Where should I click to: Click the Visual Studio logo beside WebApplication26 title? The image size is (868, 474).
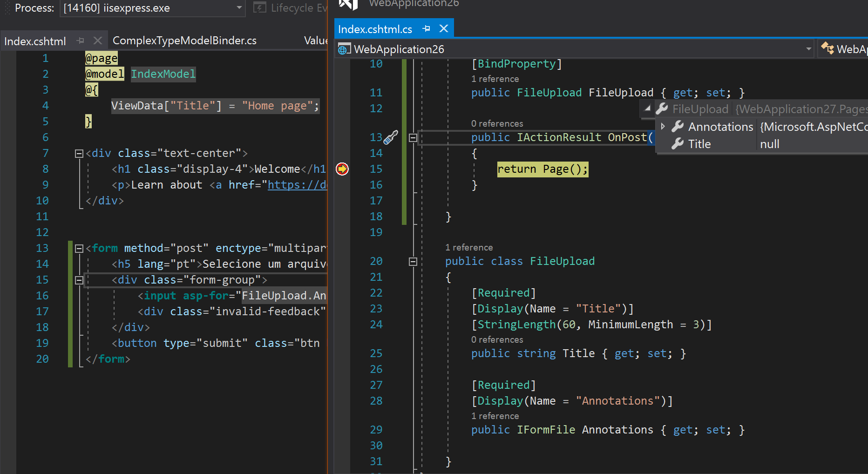click(347, 5)
